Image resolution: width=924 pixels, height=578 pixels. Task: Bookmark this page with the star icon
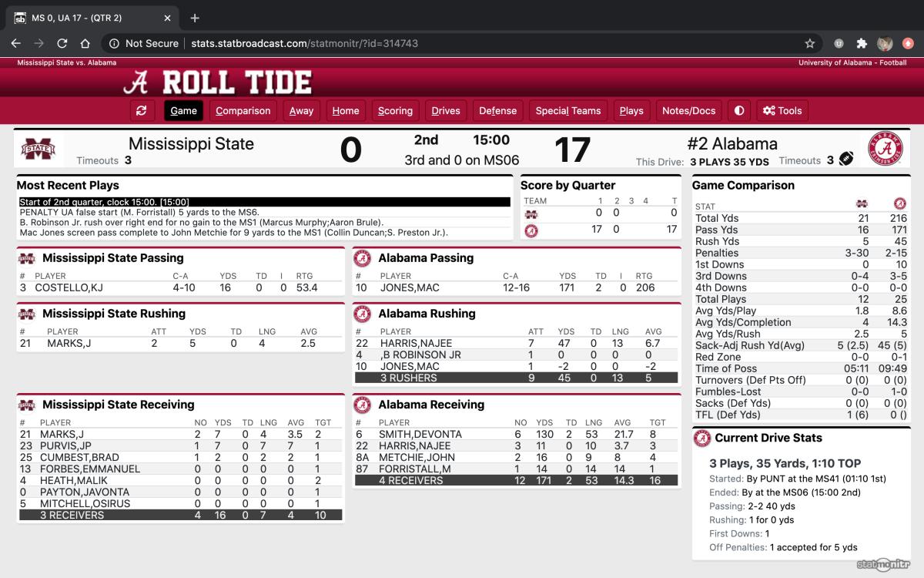pos(809,43)
